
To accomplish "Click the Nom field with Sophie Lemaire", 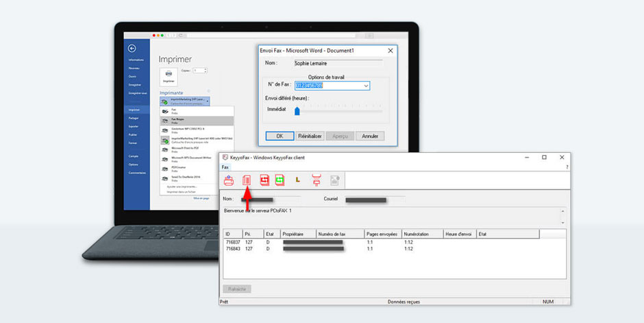I will [338, 63].
